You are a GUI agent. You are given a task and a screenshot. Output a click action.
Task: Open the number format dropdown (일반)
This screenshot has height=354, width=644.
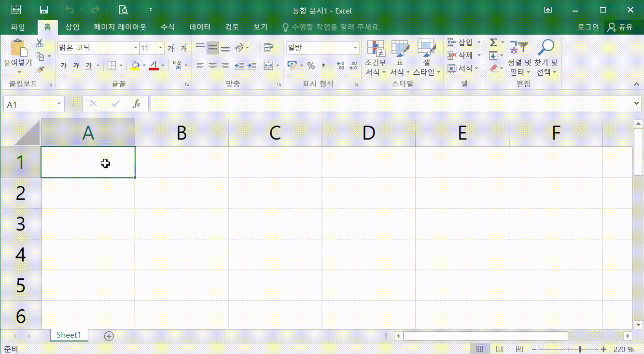[x=356, y=48]
